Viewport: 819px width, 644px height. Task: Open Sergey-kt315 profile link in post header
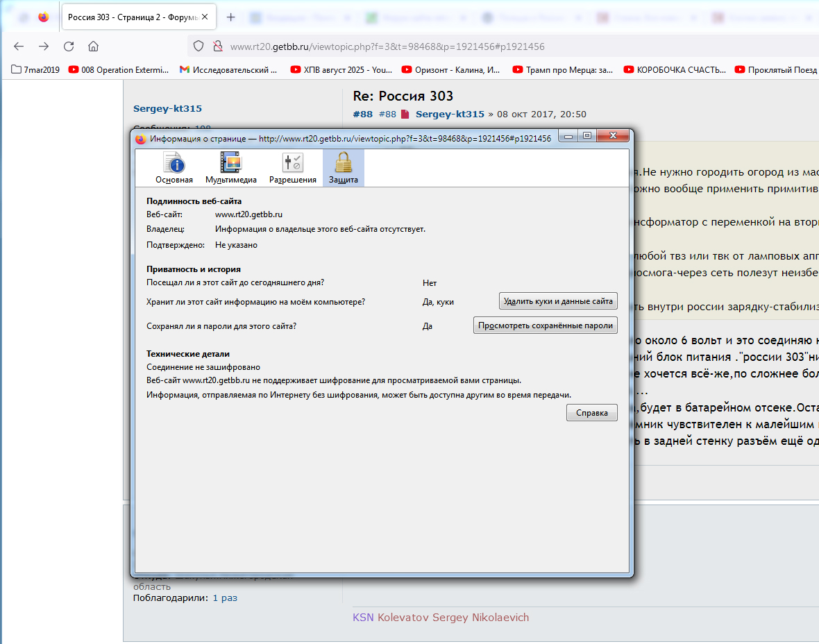[450, 115]
